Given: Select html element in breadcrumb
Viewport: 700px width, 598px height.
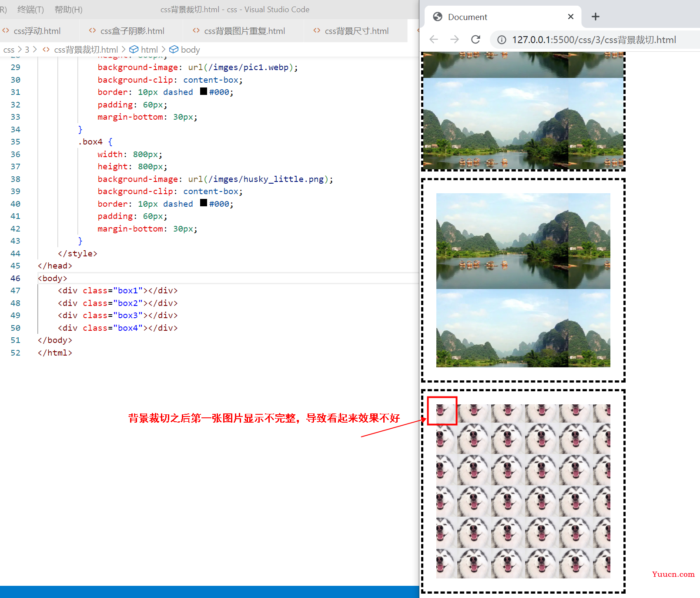Looking at the screenshot, I should point(149,50).
